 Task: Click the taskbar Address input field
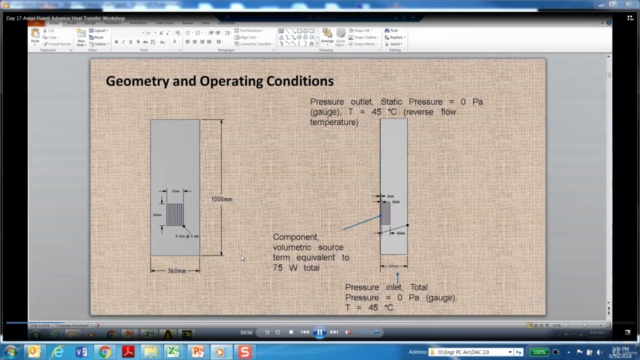pyautogui.click(x=470, y=352)
